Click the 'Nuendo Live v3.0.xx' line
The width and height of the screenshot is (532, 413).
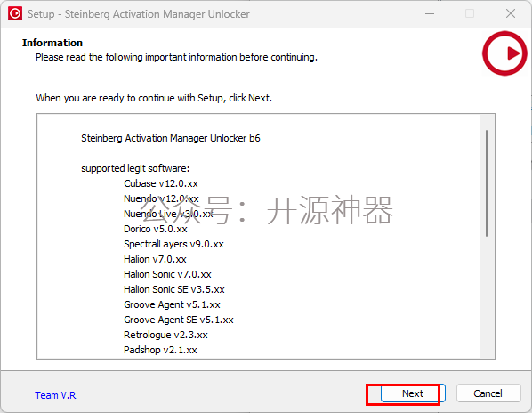(x=168, y=214)
